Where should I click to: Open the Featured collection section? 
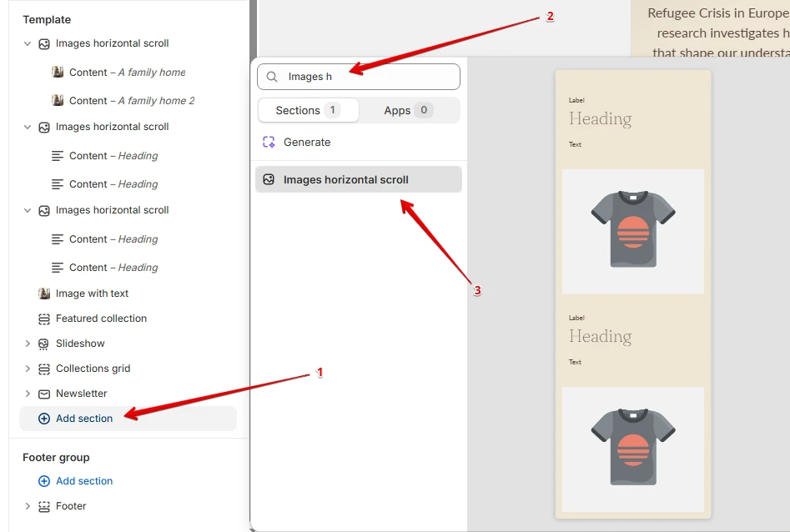[x=101, y=319]
